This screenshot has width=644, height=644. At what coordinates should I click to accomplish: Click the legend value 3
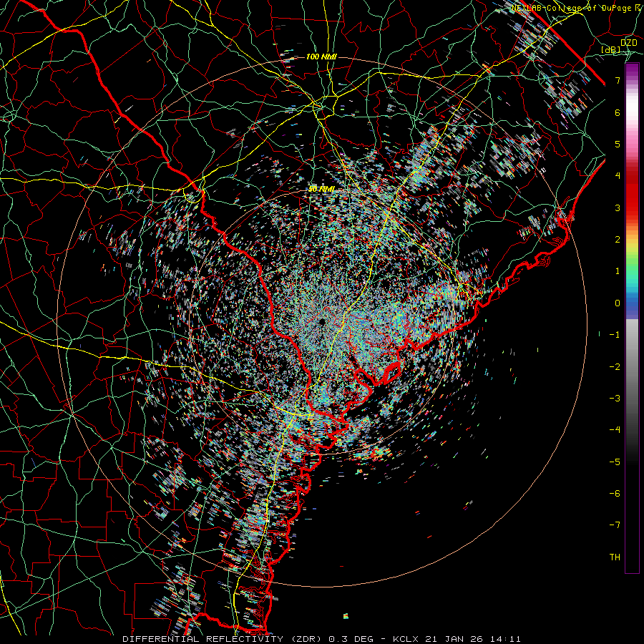[x=618, y=208]
